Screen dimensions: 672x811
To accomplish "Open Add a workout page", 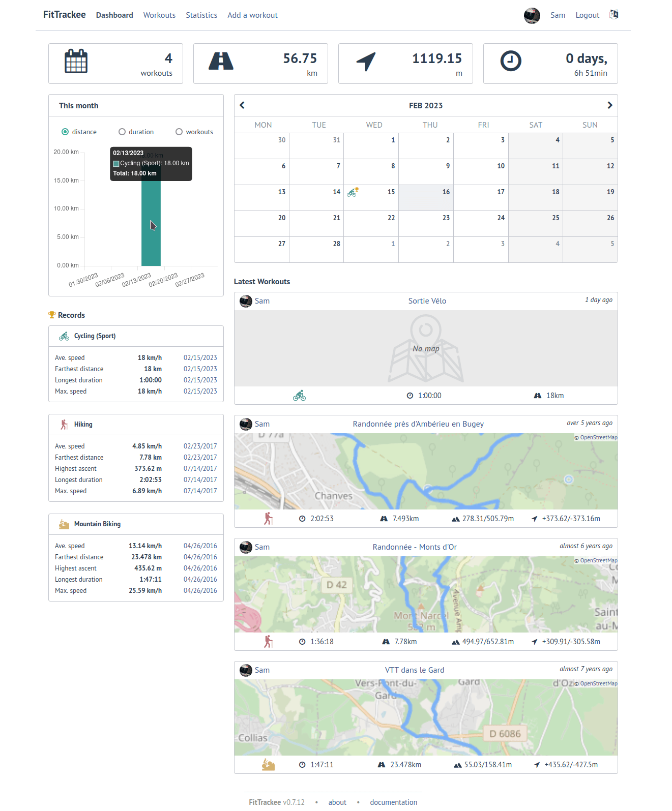I will 252,15.
